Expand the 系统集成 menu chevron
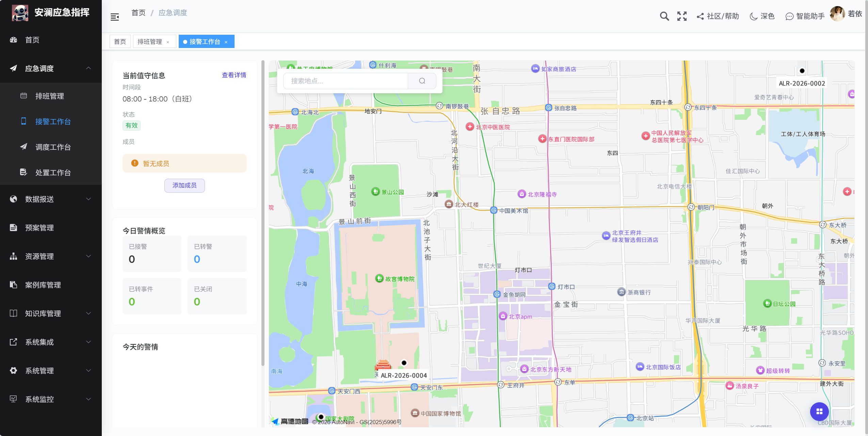Image resolution: width=868 pixels, height=436 pixels. pos(88,342)
